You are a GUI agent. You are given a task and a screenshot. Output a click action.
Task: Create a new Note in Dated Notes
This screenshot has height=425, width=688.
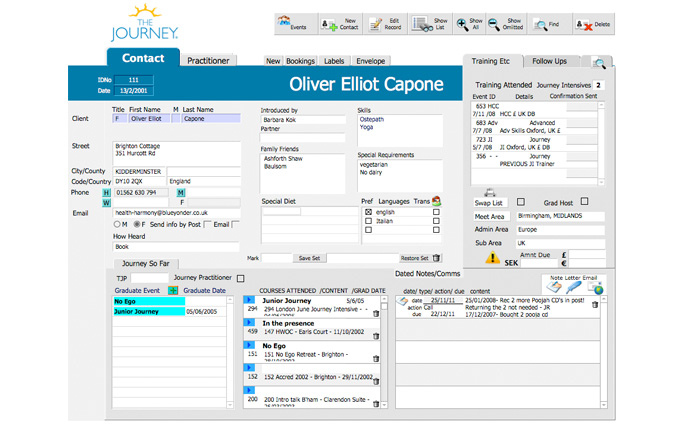pos(554,287)
